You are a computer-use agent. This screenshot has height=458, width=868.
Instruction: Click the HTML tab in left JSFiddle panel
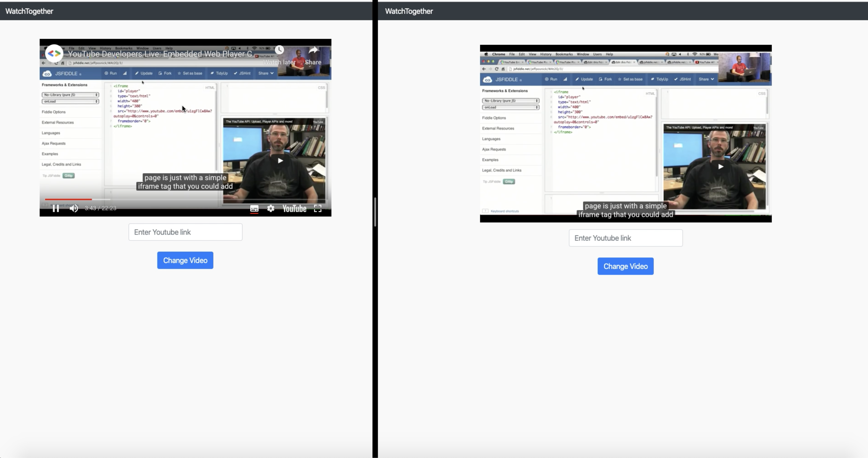pyautogui.click(x=209, y=87)
